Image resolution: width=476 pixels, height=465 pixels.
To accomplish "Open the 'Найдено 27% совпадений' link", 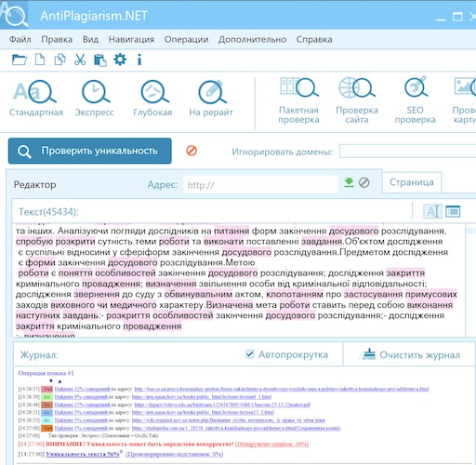I will 83,405.
